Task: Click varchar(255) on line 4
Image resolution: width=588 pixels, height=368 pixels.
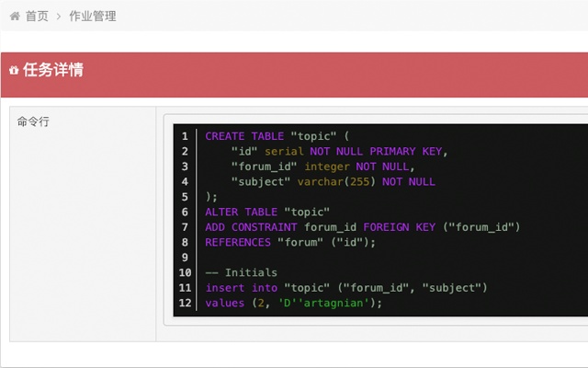Action: pos(336,182)
